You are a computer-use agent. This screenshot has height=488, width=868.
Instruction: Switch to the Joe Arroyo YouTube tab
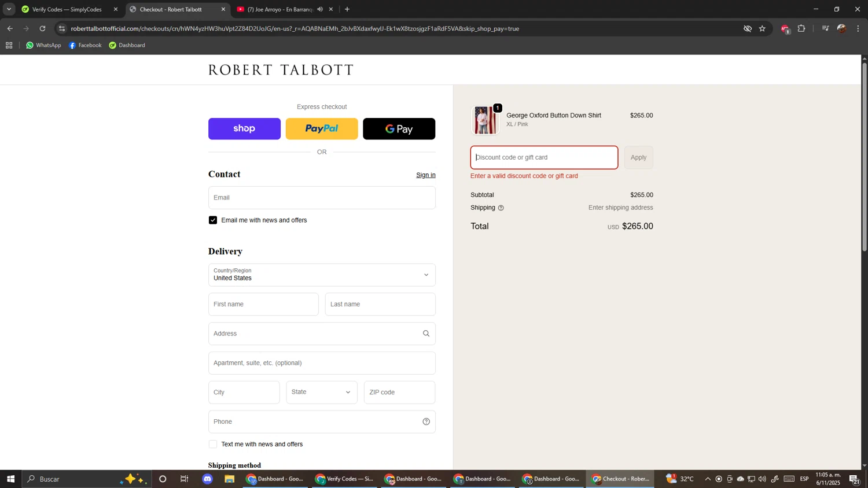(x=280, y=9)
